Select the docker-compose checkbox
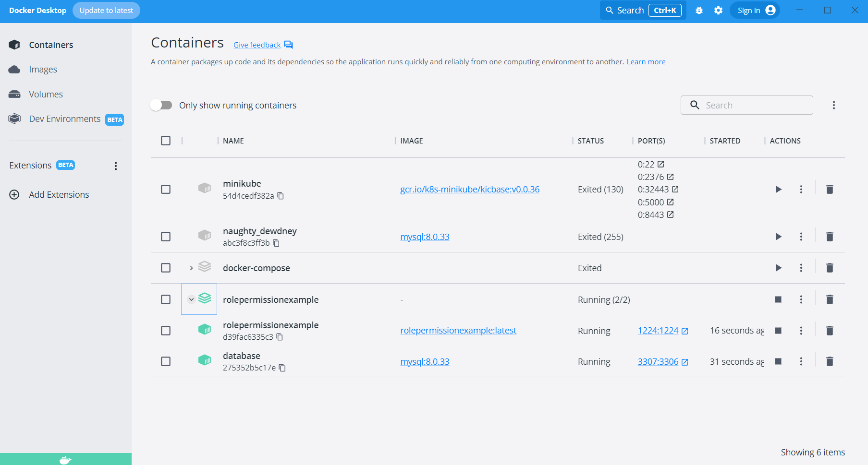 pyautogui.click(x=166, y=268)
